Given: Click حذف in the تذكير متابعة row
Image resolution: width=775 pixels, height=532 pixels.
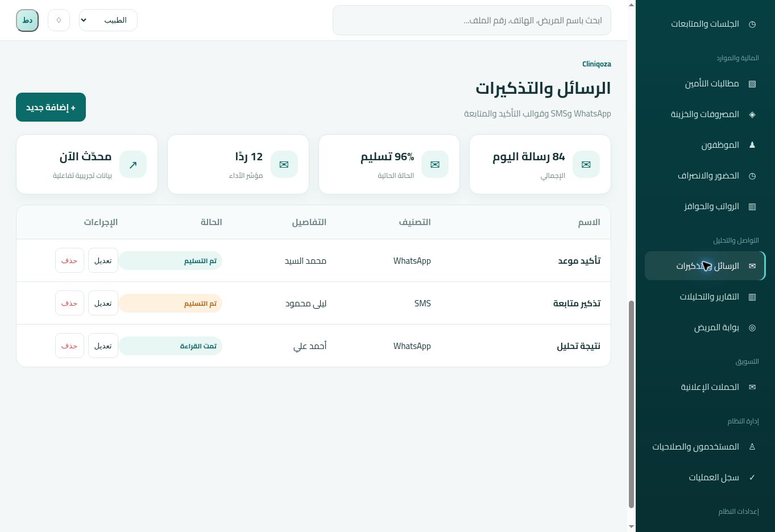Looking at the screenshot, I should (69, 303).
